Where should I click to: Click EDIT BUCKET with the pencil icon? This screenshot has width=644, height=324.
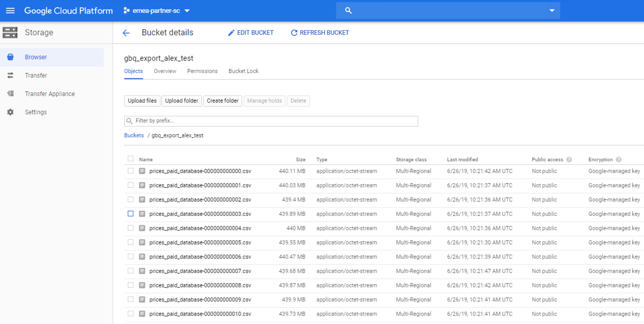pos(251,32)
